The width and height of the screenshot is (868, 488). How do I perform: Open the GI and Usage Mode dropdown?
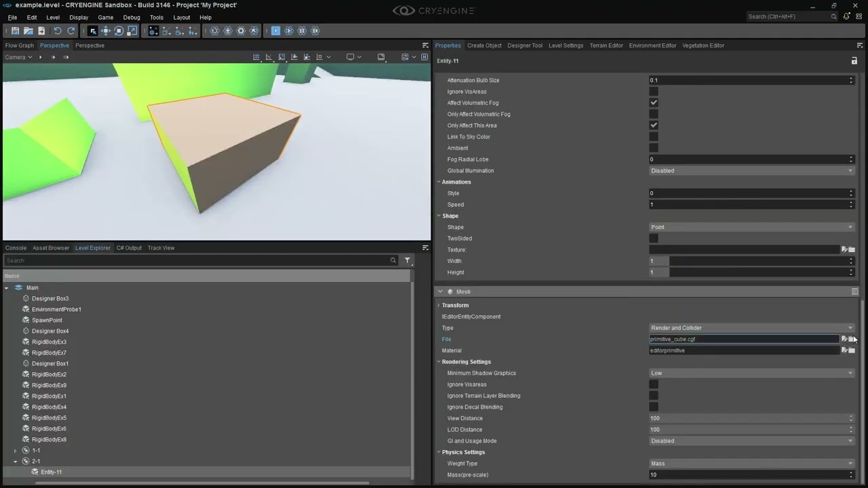click(751, 441)
